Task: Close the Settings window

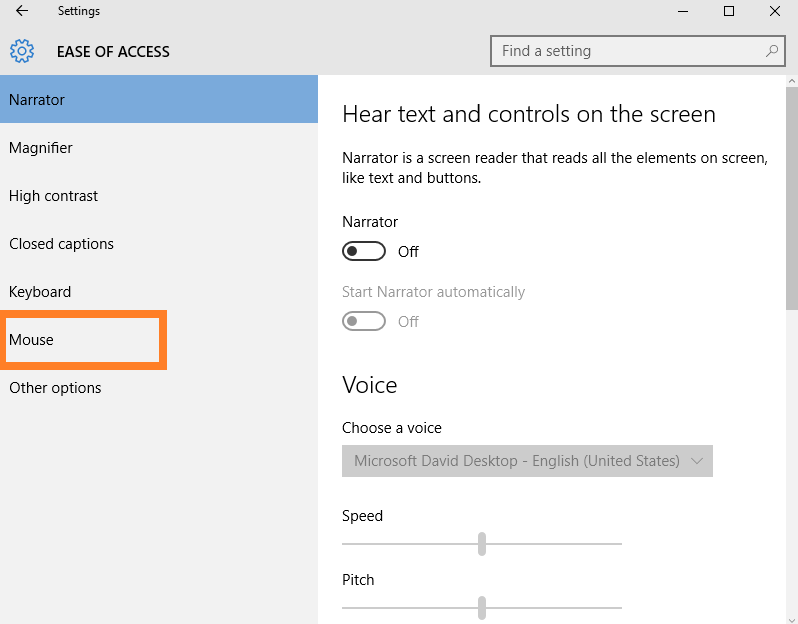Action: click(x=775, y=12)
